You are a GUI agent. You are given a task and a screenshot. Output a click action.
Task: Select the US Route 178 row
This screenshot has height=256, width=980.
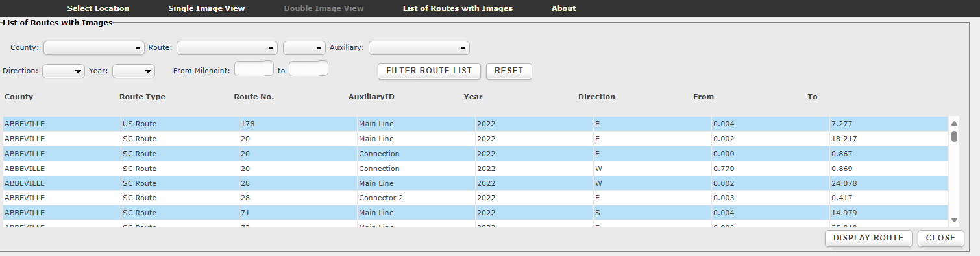475,124
